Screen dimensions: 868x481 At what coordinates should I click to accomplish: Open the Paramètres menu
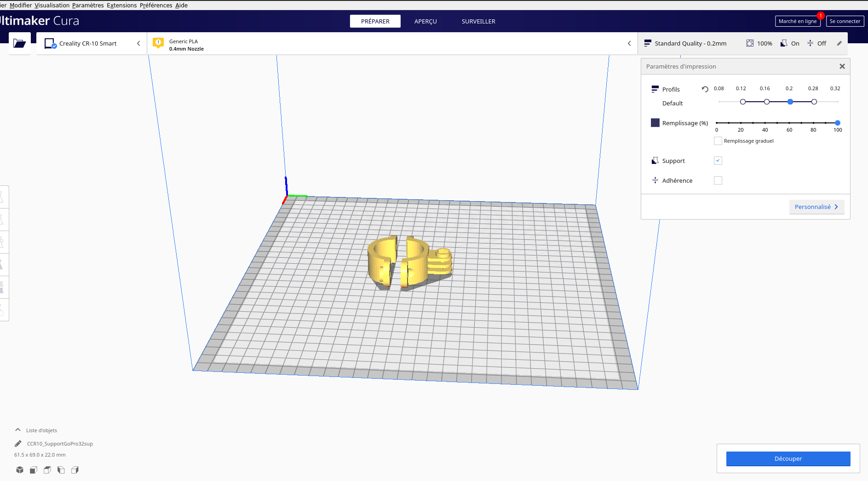click(x=88, y=5)
